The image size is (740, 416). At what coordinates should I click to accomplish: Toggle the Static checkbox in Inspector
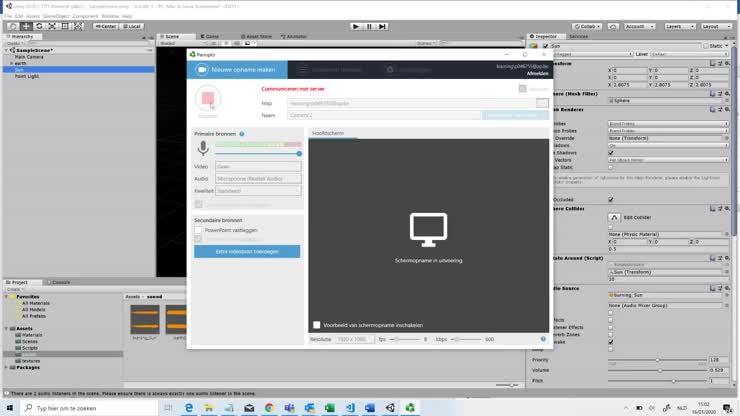(x=706, y=46)
